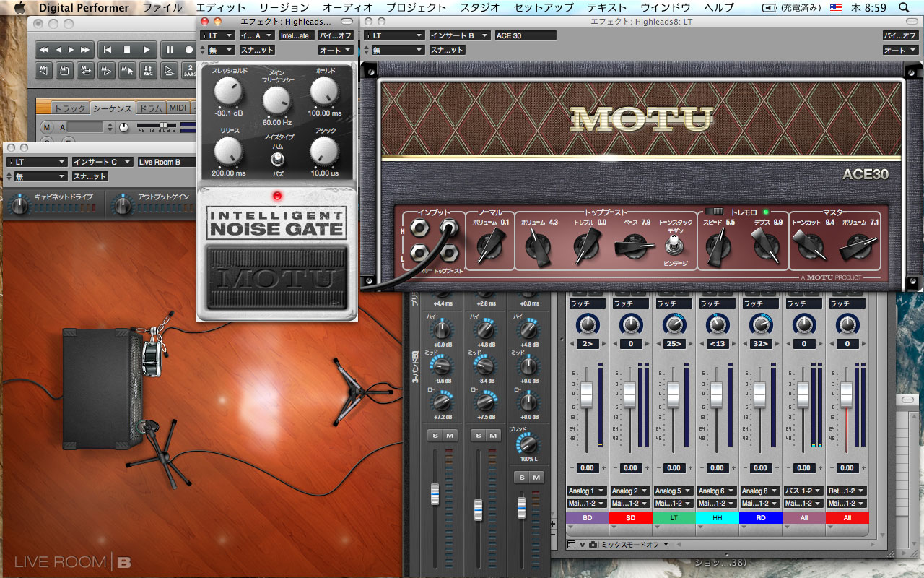Click the board layout icon in mixer footer
Screen dimensions: 924x578
[571, 544]
